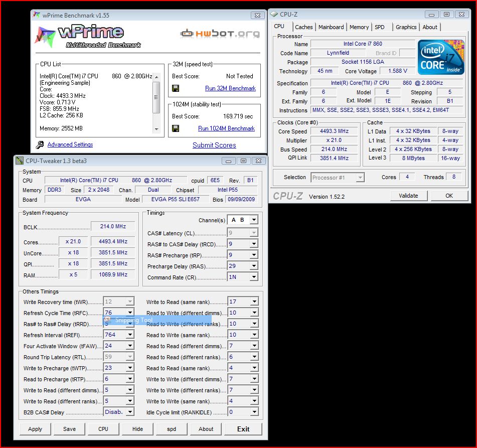This screenshot has width=477, height=448.
Task: Run the 1024M Benchmark
Action: [x=226, y=128]
